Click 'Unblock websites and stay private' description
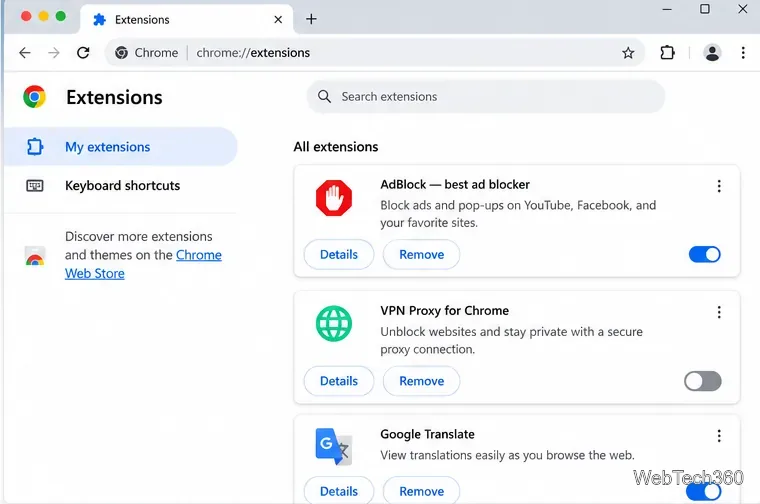 pos(511,340)
